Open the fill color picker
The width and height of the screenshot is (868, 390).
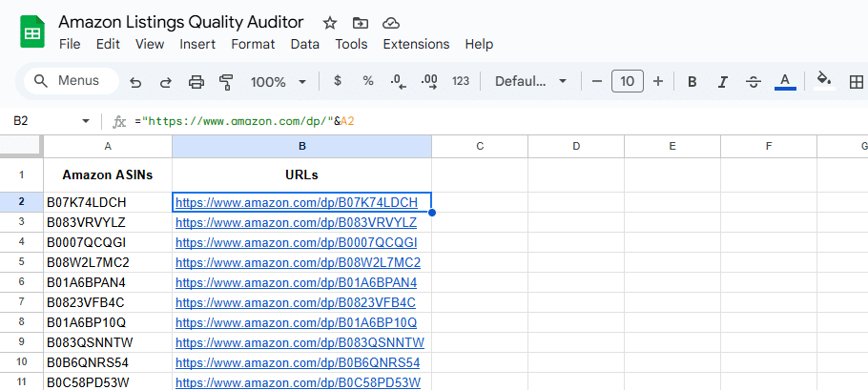(824, 82)
